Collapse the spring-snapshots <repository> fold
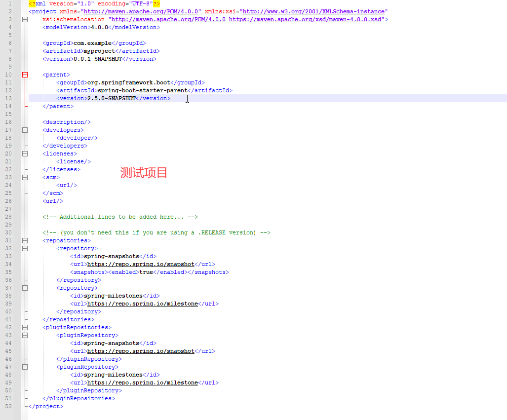This screenshot has width=507, height=420. 25,248
